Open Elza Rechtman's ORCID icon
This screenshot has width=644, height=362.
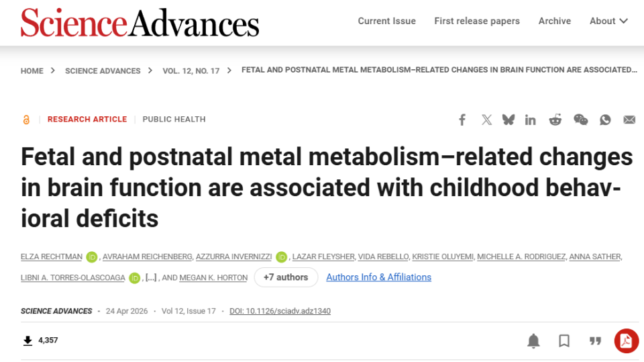tap(92, 257)
